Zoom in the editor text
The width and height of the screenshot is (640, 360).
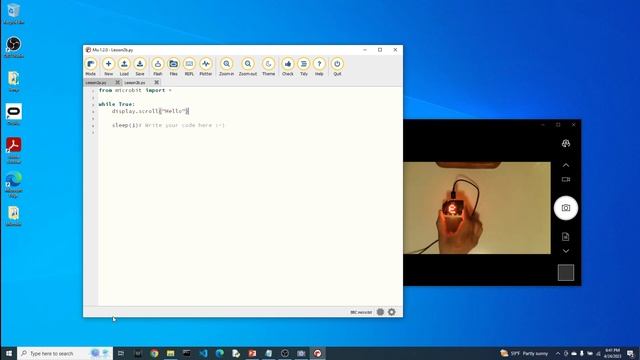(x=227, y=67)
